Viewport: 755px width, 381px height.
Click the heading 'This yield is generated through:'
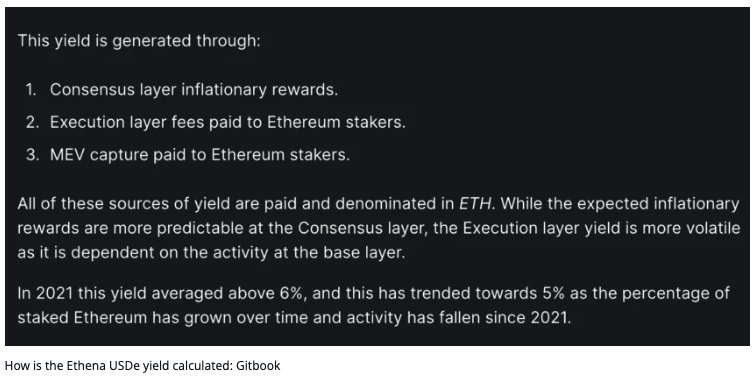coord(139,41)
